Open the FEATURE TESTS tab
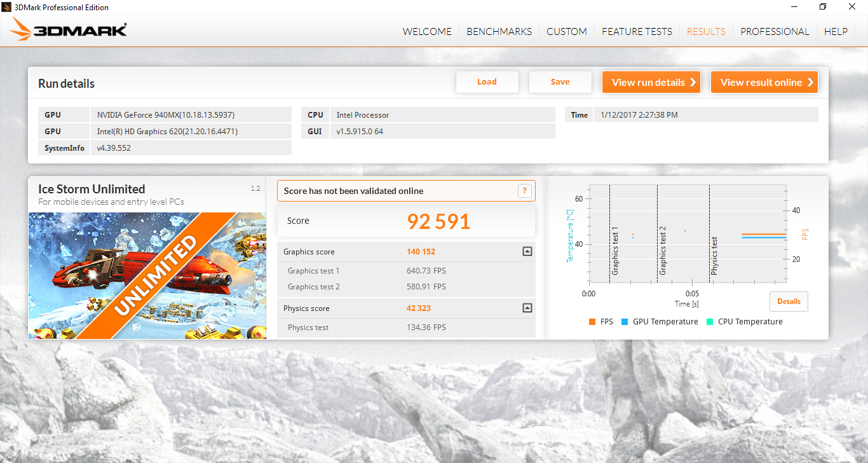The image size is (868, 463). [637, 31]
